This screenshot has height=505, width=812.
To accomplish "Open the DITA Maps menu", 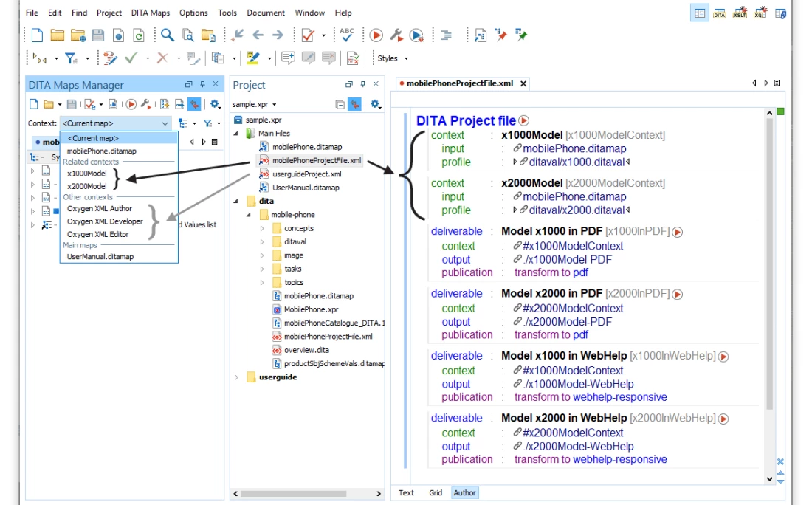I will (151, 13).
